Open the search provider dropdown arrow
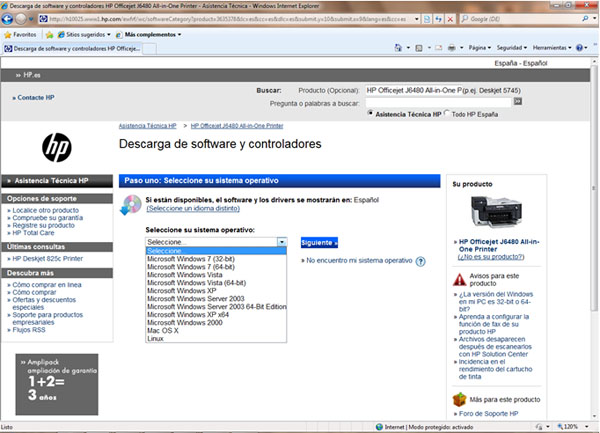 tap(595, 18)
